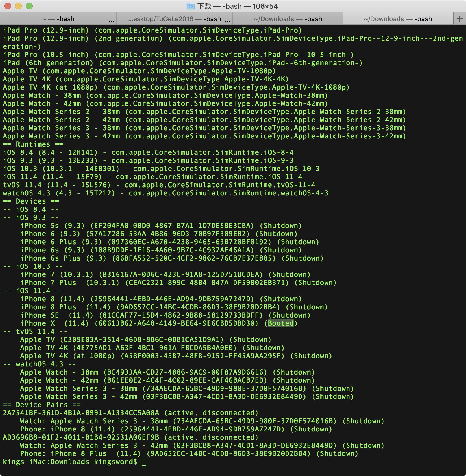Click the 'Watch: Apple Watch Series 3 - 38mm' pair line

[x=202, y=421]
